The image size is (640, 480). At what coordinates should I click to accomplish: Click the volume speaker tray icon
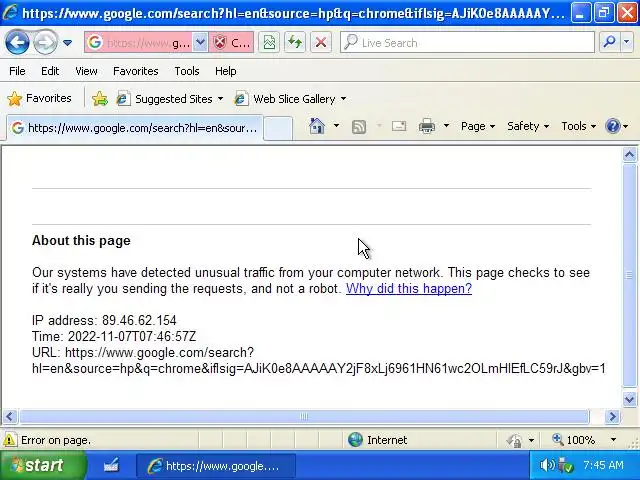coord(547,465)
